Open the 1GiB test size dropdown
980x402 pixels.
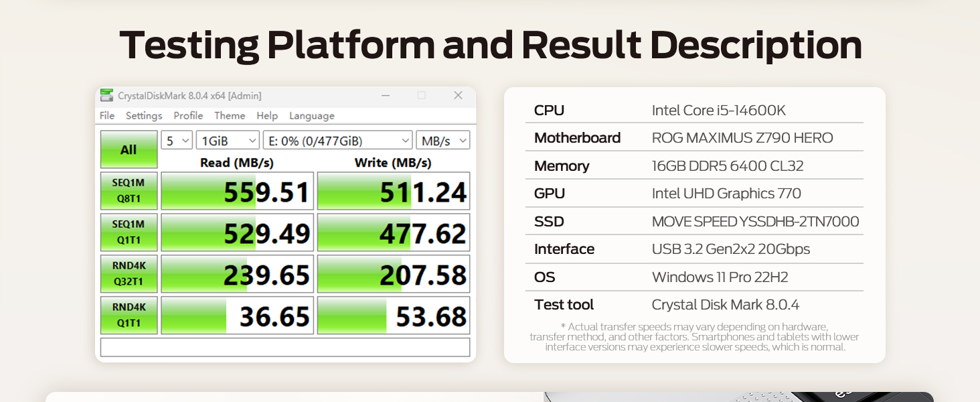(x=228, y=141)
